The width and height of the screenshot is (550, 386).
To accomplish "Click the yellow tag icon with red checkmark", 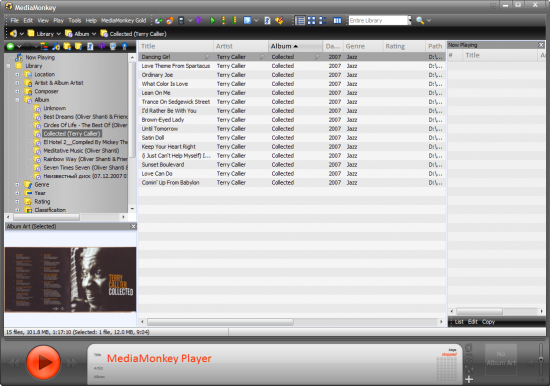I will click(279, 21).
